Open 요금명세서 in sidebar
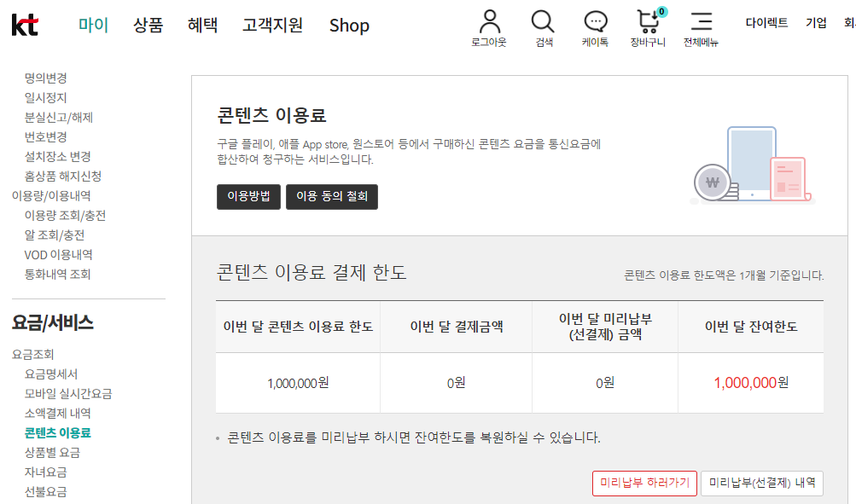This screenshot has height=504, width=856. click(51, 374)
